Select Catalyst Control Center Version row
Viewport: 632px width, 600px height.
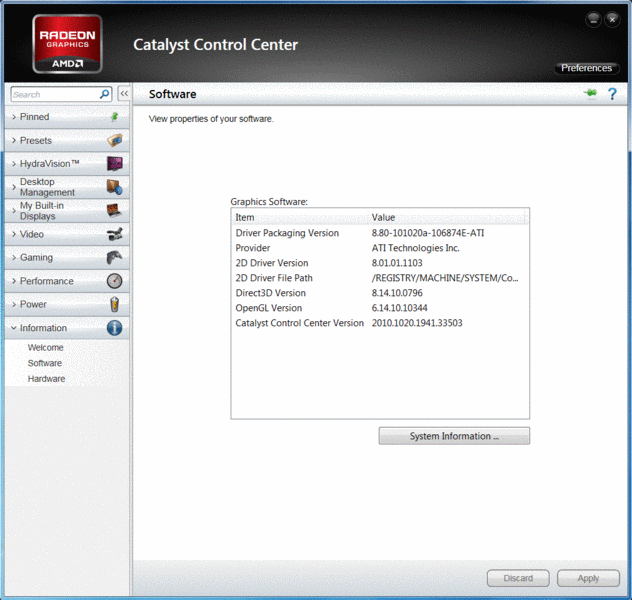pyautogui.click(x=380, y=323)
